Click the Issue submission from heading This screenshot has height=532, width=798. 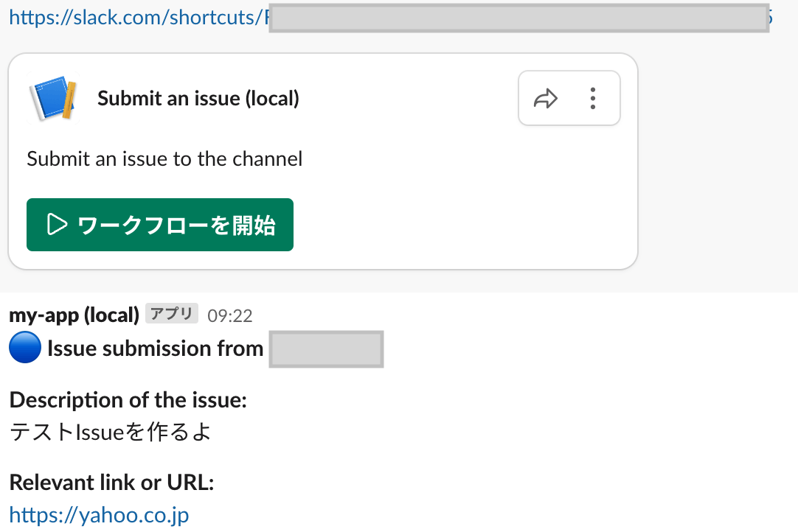pyautogui.click(x=155, y=348)
